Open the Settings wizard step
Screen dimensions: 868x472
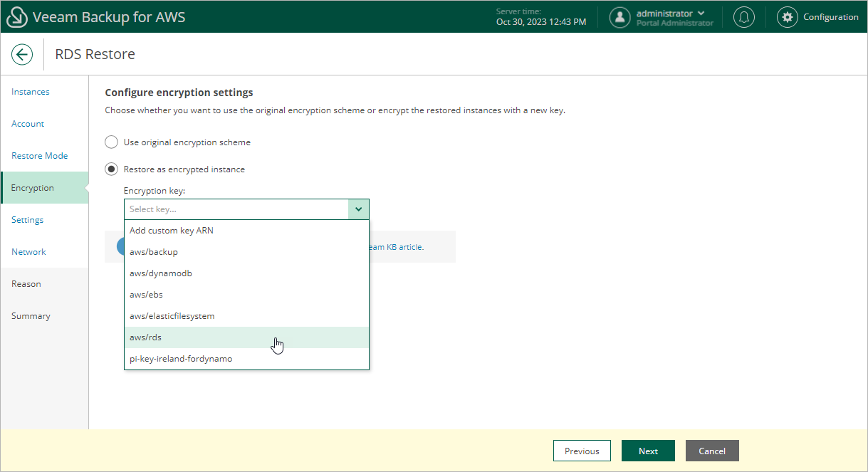tap(44, 220)
